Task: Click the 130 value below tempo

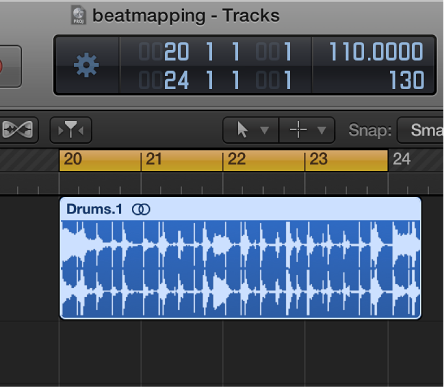Action: pyautogui.click(x=407, y=80)
